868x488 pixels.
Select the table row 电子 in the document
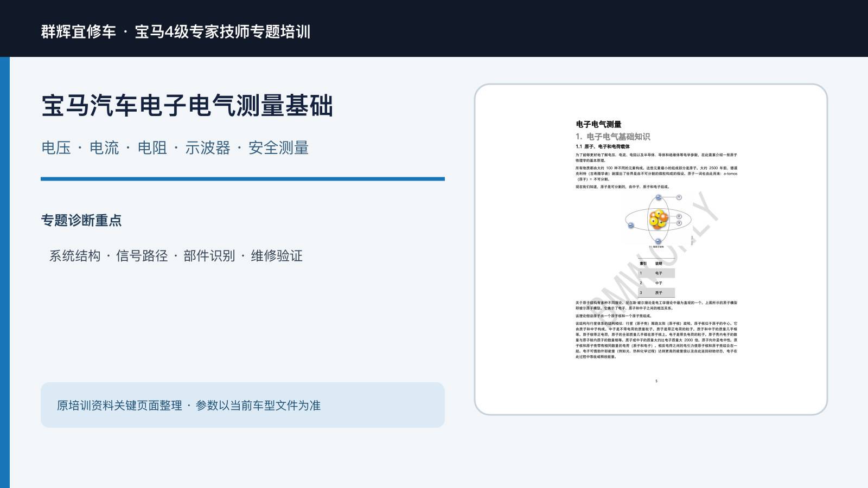pos(656,273)
